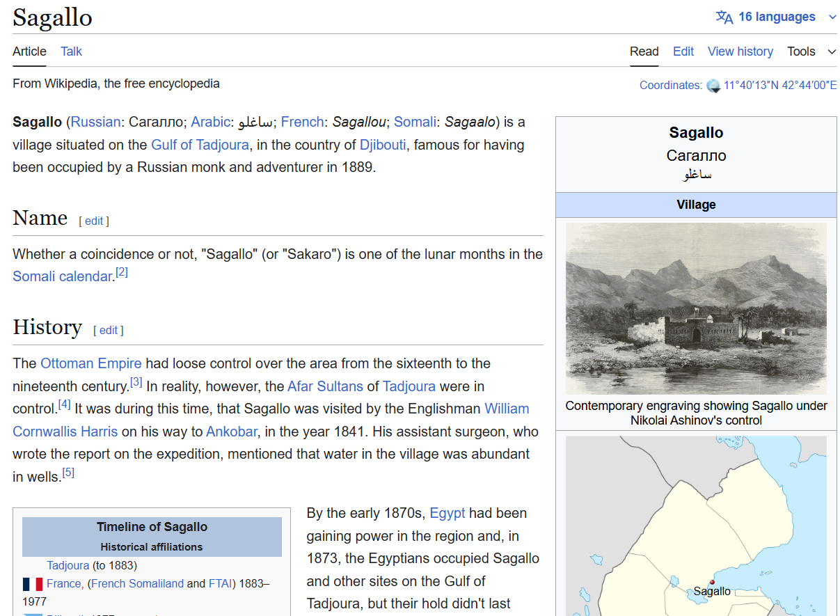Click the Historical affiliations subheading

pos(152,547)
